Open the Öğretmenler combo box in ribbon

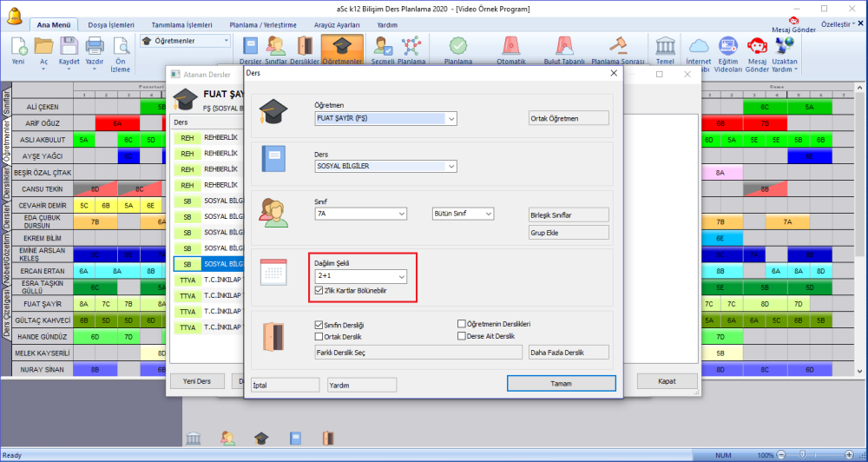(185, 41)
